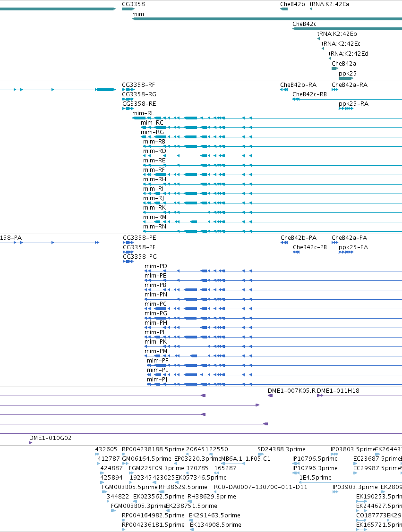Click transcript CheB42c-RB
This screenshot has height=532, width=402.
310,94
